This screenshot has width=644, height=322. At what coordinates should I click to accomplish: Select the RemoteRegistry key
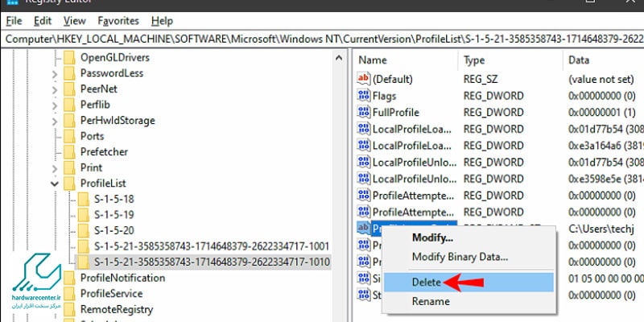click(x=116, y=309)
